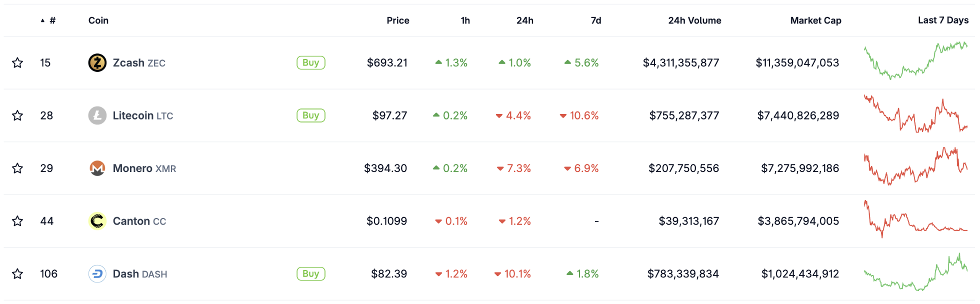Click the red 10.1% down arrow for Dash
980x304 pixels.
pyautogui.click(x=498, y=274)
